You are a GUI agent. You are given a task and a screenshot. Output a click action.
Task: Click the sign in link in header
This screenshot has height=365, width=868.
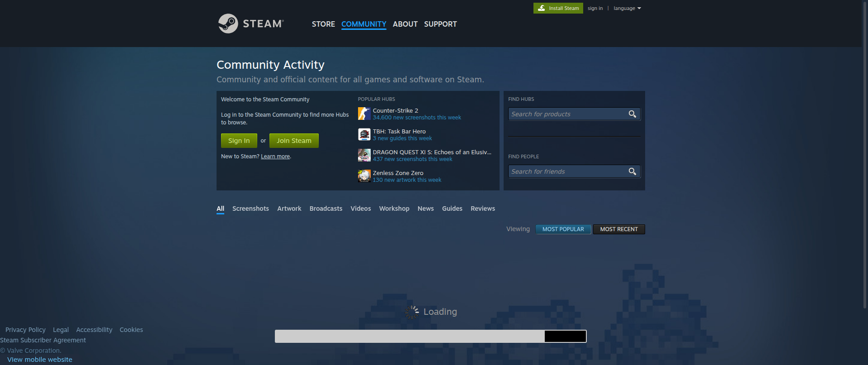[x=595, y=8]
